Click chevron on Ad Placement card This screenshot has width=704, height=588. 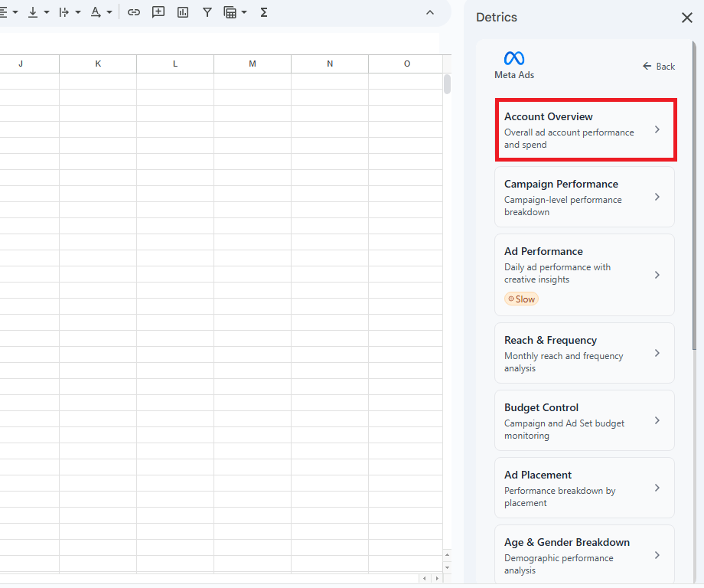(x=657, y=488)
